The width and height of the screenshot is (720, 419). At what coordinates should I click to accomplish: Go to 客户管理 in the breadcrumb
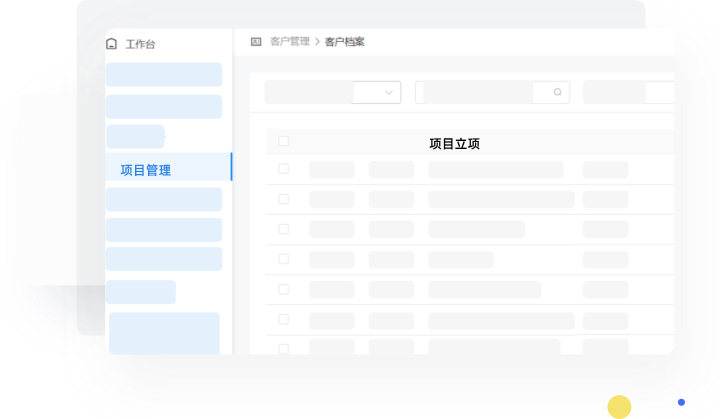290,42
